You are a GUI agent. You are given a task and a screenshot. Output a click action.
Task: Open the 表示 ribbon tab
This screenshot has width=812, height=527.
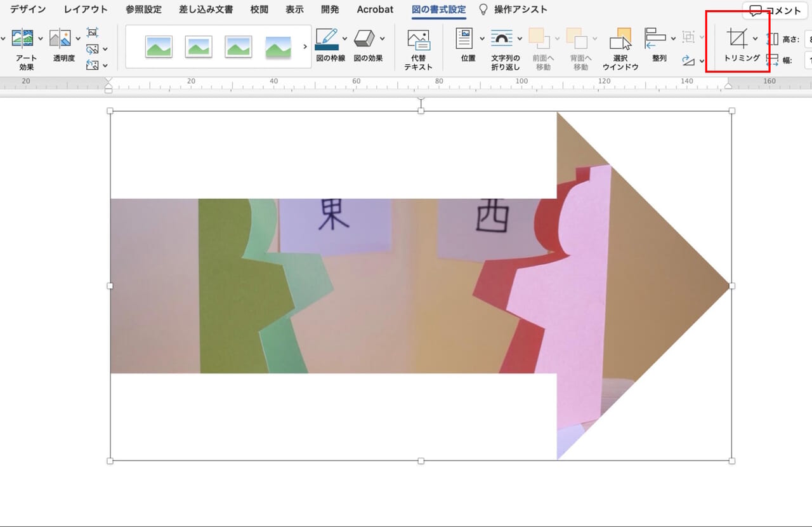[294, 9]
